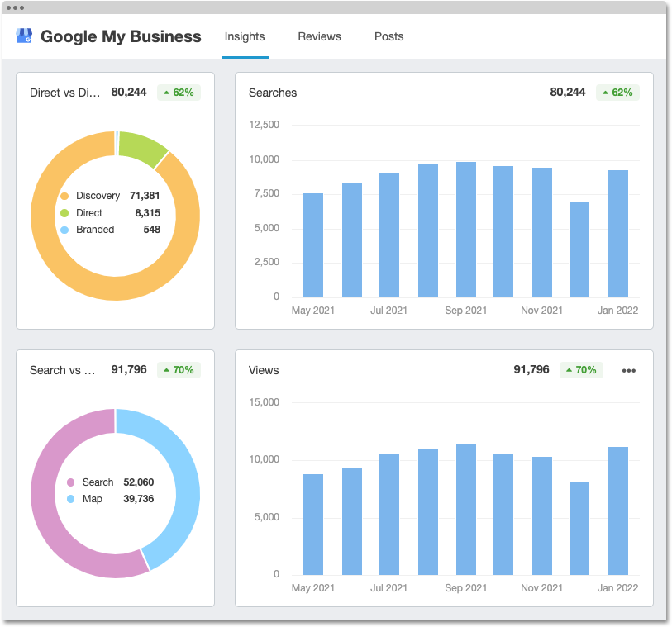Click the 62% badge in Direct vs Discovery widget
Screen dimensions: 672x627
(179, 93)
